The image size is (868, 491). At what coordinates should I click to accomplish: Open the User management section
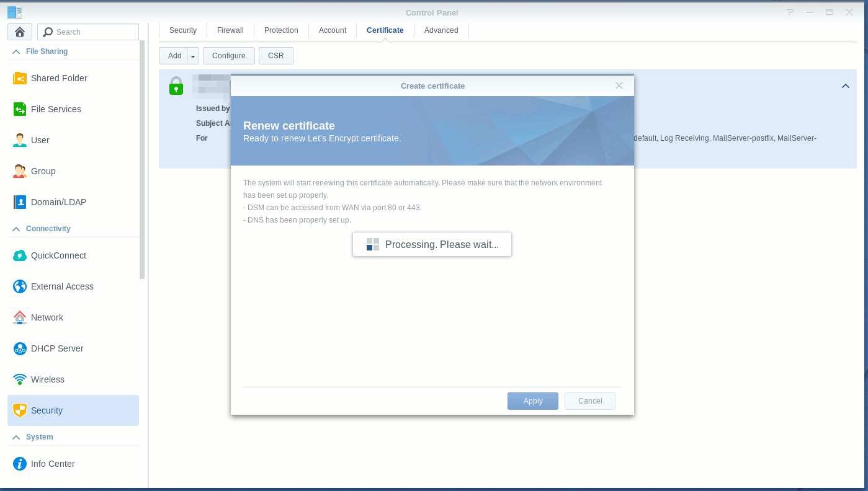[40, 140]
